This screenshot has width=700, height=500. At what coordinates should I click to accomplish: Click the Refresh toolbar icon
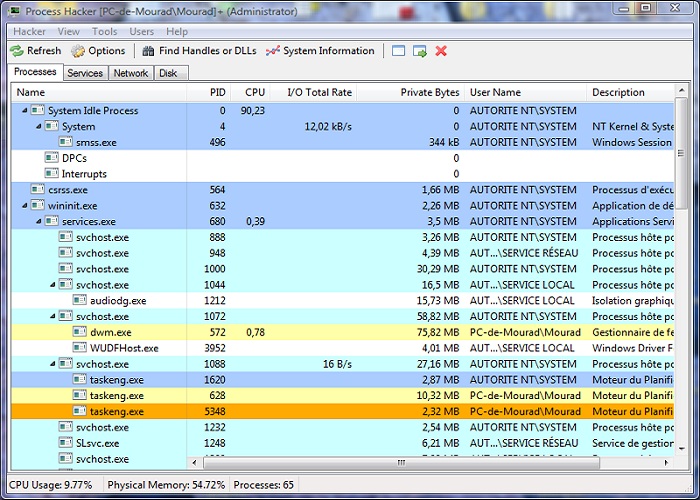click(x=17, y=51)
